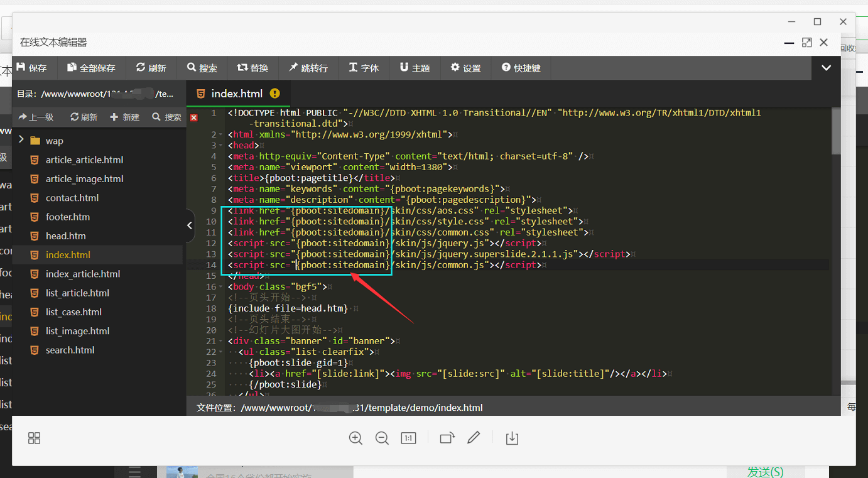Open 主题 theme menu
The image size is (868, 478).
pyautogui.click(x=415, y=68)
